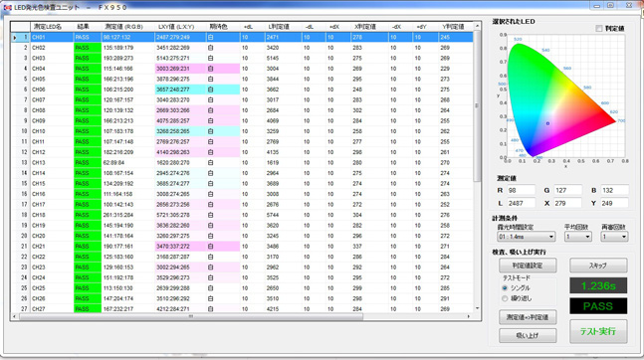Click the テスト実行 button
Image resolution: width=644 pixels, height=360 pixels.
(598, 331)
